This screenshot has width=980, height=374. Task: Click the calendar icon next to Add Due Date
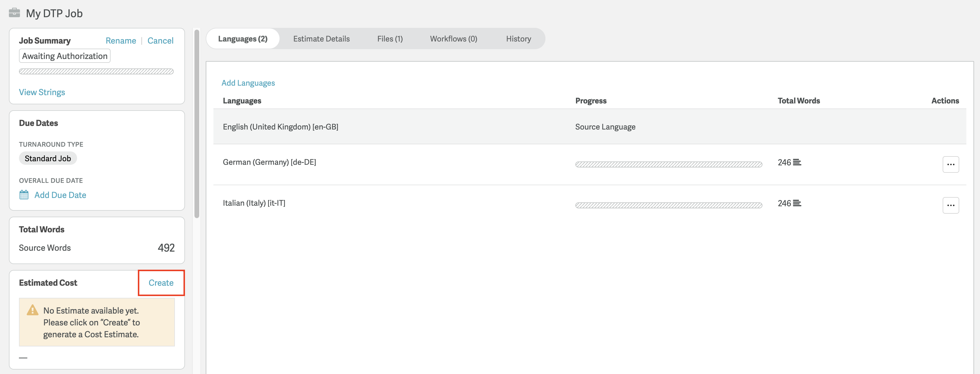coord(24,195)
